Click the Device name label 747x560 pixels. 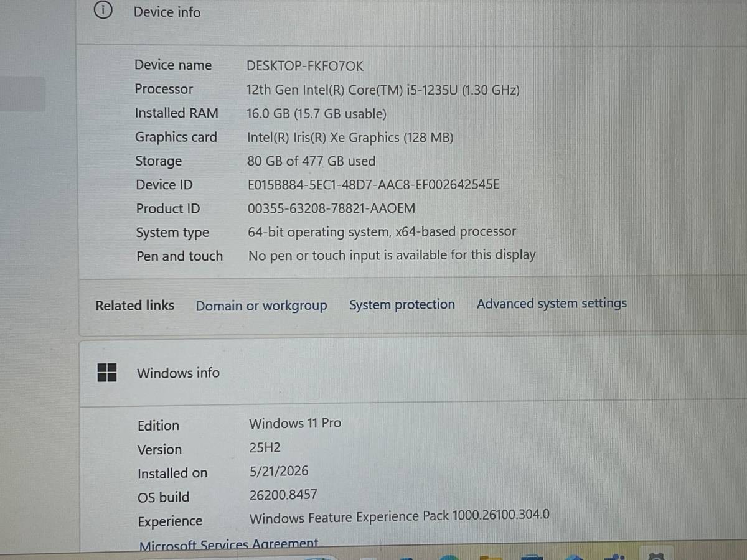[x=173, y=65]
